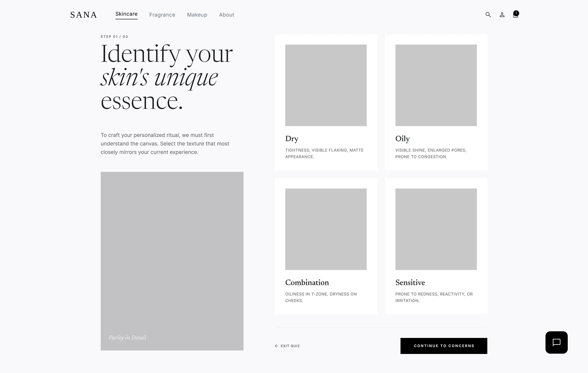Image resolution: width=588 pixels, height=373 pixels.
Task: Open the chat support widget
Action: tap(556, 342)
